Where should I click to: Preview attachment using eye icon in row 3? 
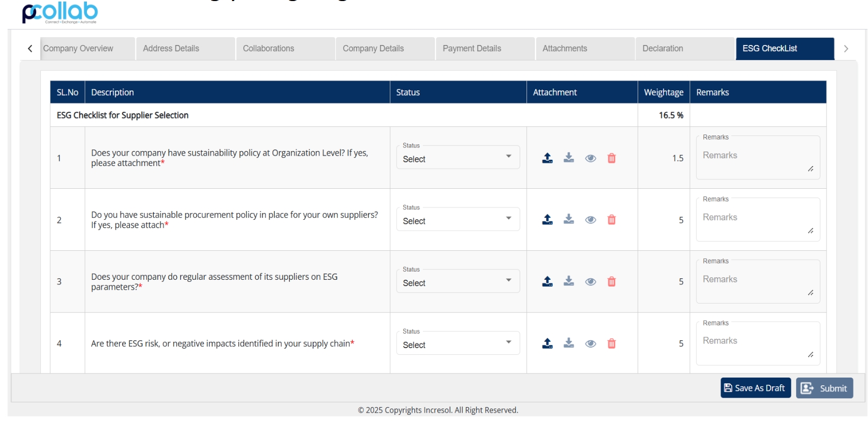pyautogui.click(x=591, y=282)
